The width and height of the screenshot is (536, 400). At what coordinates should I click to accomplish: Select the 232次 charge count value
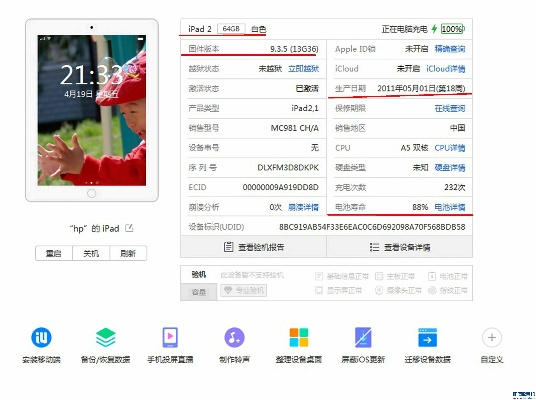(455, 187)
